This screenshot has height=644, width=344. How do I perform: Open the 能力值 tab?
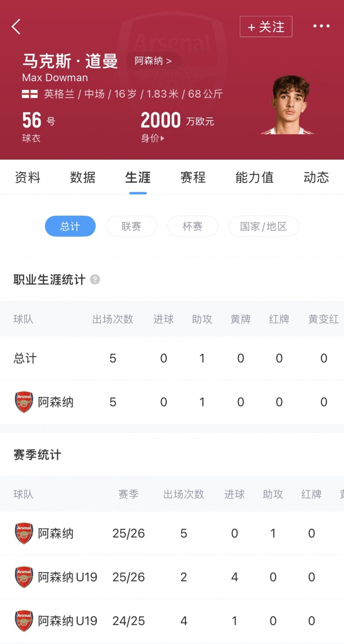(254, 177)
